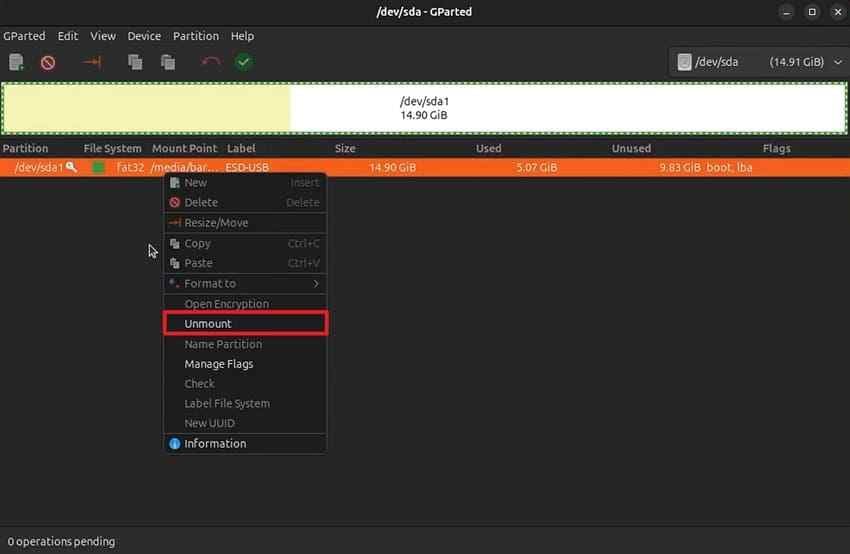Click the Undo last operation toolbar icon

[210, 62]
